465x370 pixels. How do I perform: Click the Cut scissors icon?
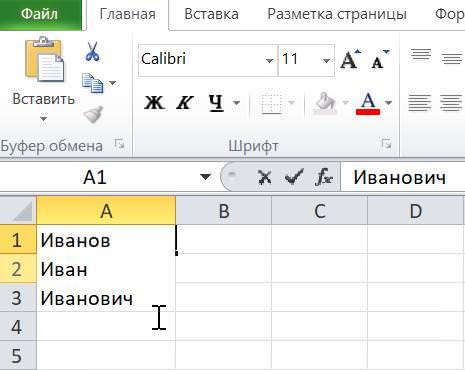[x=92, y=51]
